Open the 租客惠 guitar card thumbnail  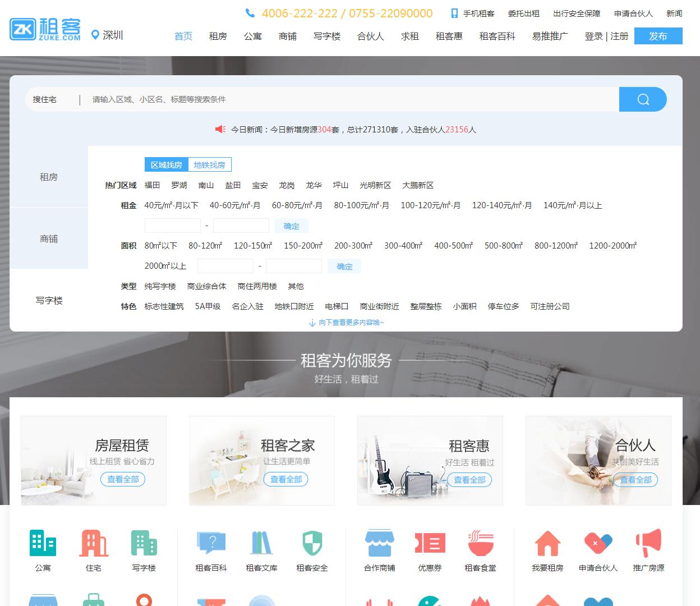point(430,461)
